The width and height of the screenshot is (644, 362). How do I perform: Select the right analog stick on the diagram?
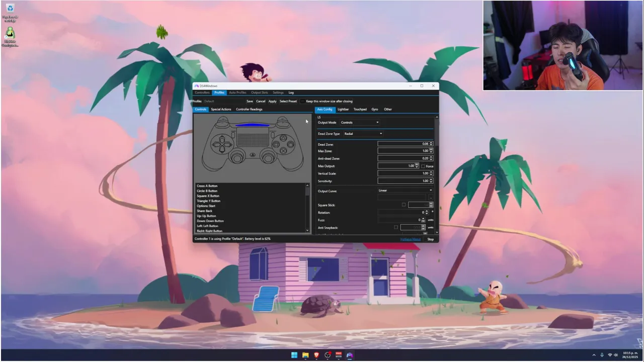pyautogui.click(x=267, y=158)
